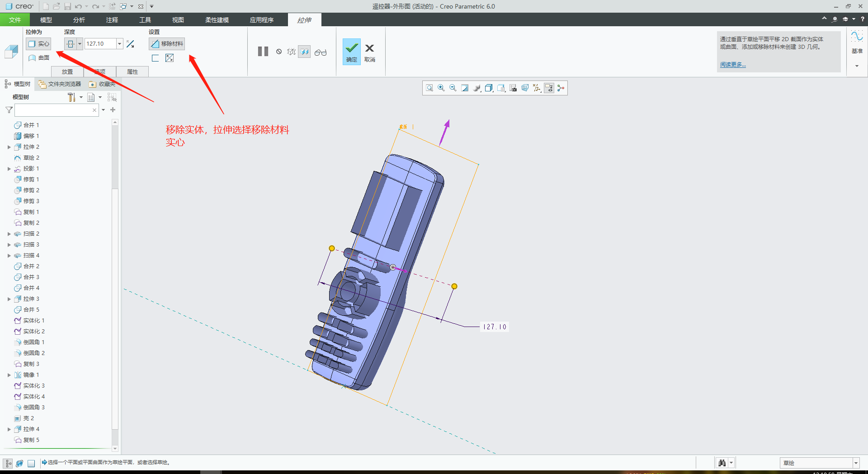This screenshot has width=868, height=474.
Task: Click the redo arrow icon
Action: pyautogui.click(x=95, y=6)
